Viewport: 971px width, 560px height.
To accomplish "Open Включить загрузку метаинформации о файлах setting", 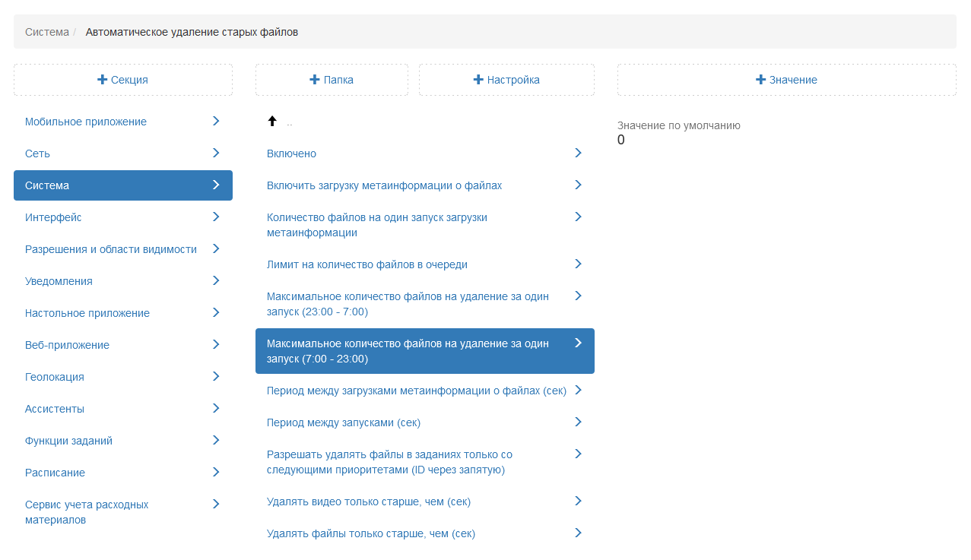I will pyautogui.click(x=384, y=185).
